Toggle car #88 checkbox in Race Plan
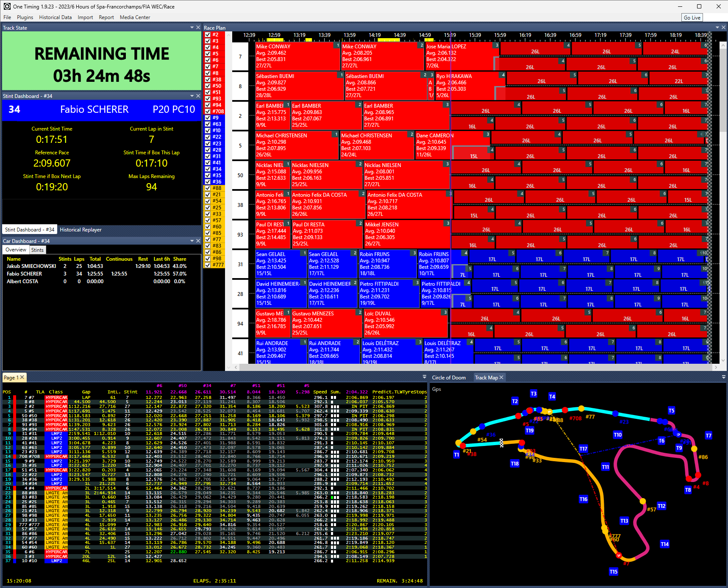Image resolution: width=728 pixels, height=588 pixels. coord(208,188)
